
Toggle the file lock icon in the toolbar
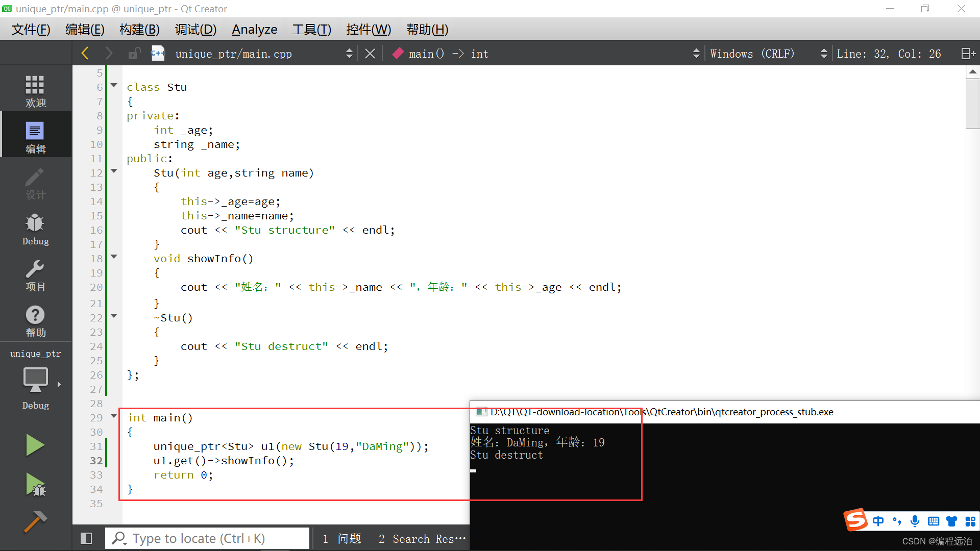coord(134,53)
